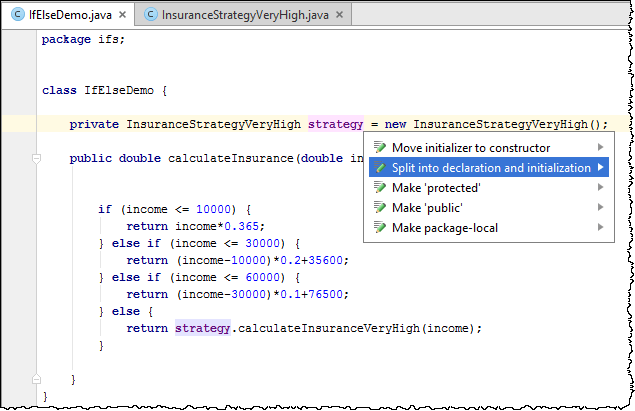The image size is (635, 411).
Task: Close the IfElseDemo.java tab
Action: point(121,17)
